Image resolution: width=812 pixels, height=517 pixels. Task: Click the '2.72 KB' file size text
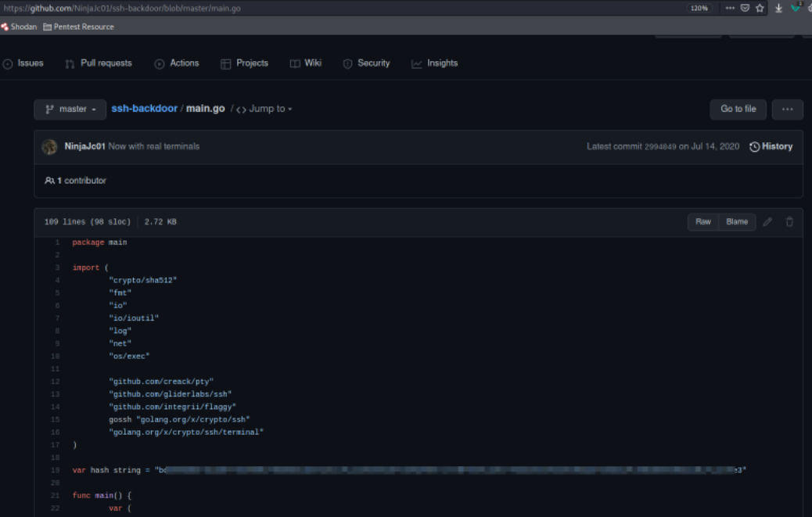[160, 222]
